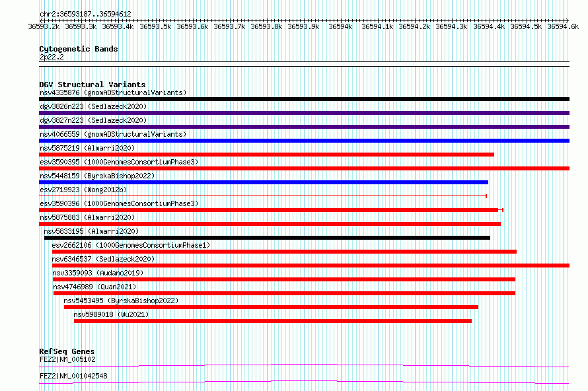Click ruler position 36594.6k
The height and width of the screenshot is (391, 588).
[x=563, y=26]
